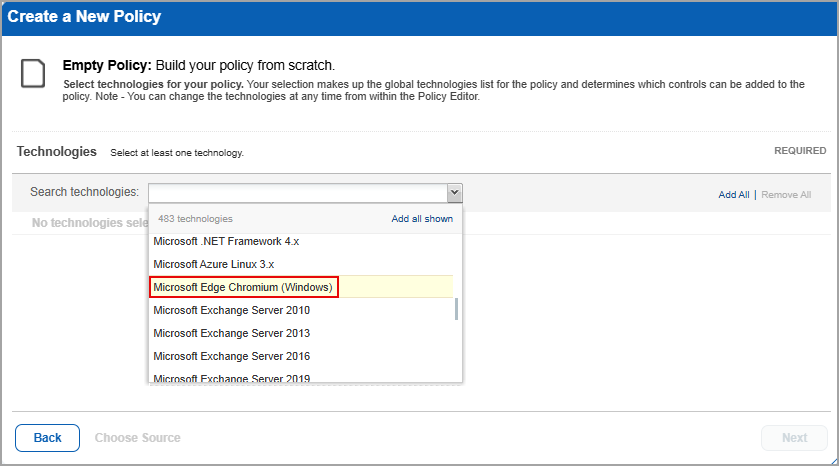
Task: Click the Technologies section heading
Action: 57,152
